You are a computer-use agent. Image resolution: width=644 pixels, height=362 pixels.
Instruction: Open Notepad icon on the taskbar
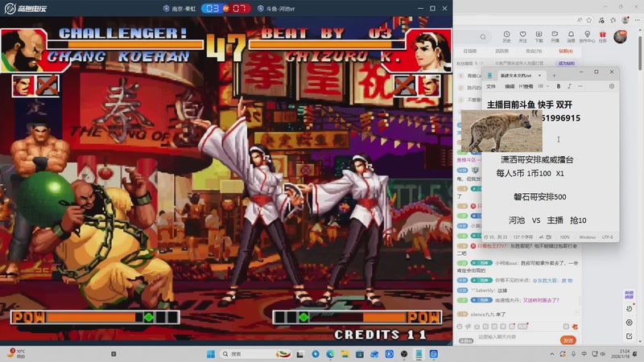pos(419,354)
